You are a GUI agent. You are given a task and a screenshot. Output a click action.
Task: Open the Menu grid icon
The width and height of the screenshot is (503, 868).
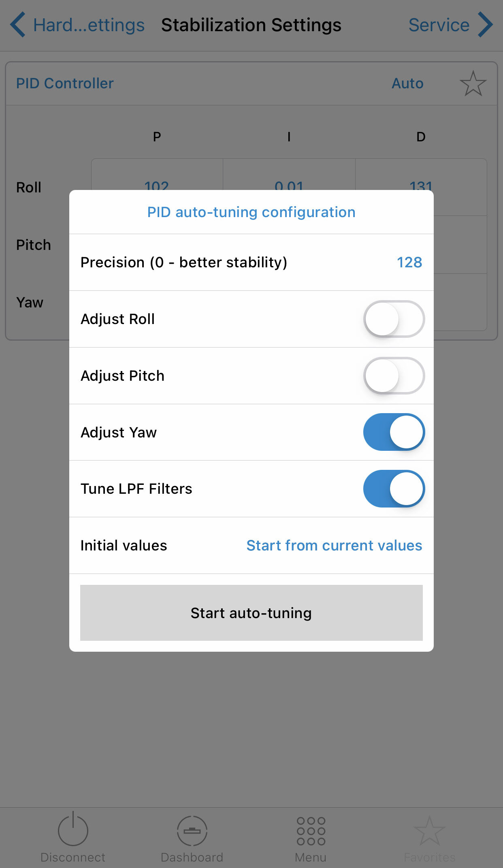coord(311,831)
